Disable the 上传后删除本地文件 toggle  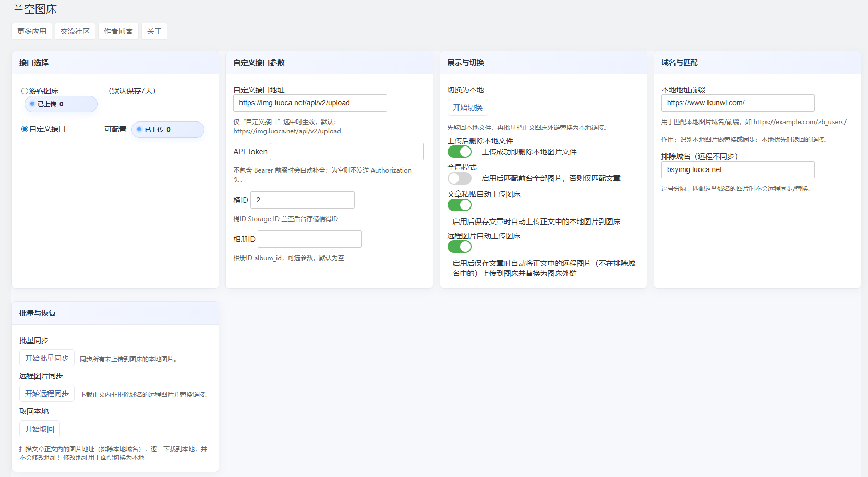pos(459,152)
